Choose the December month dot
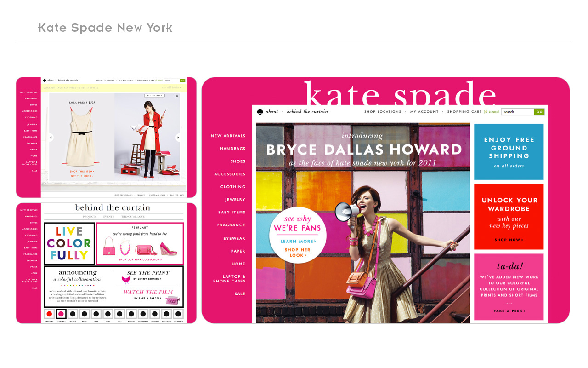The height and width of the screenshot is (368, 588). (x=178, y=314)
